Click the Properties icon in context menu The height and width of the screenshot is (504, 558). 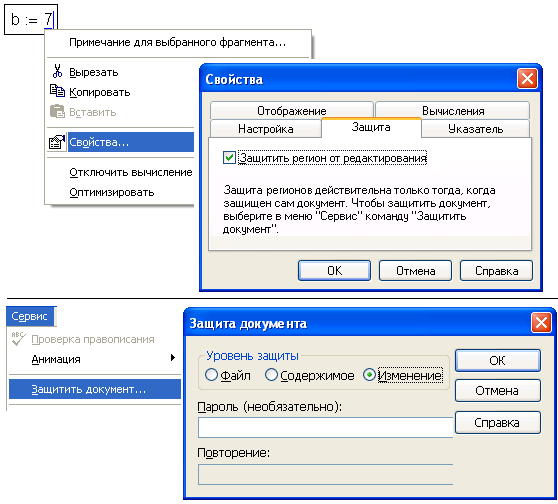coord(57,142)
